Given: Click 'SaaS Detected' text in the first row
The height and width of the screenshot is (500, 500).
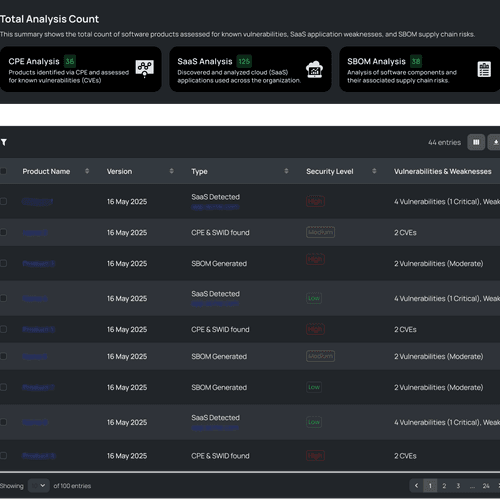Looking at the screenshot, I should [x=215, y=197].
